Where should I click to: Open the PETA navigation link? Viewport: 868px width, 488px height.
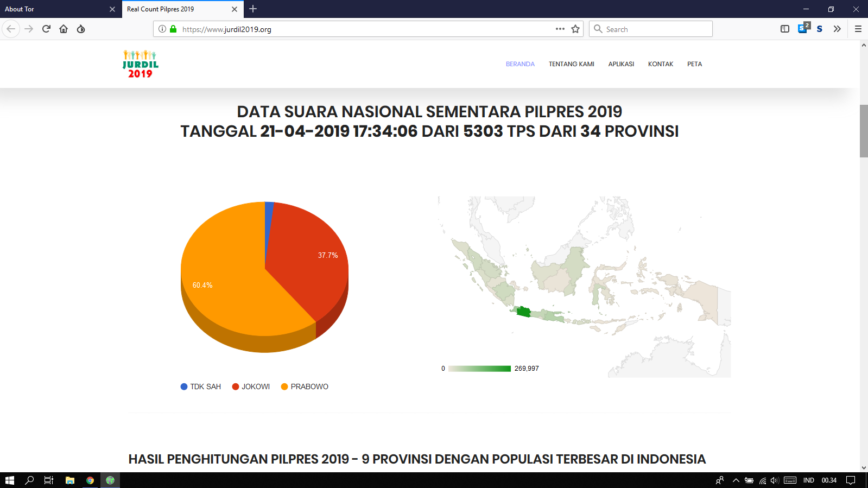[x=695, y=64]
